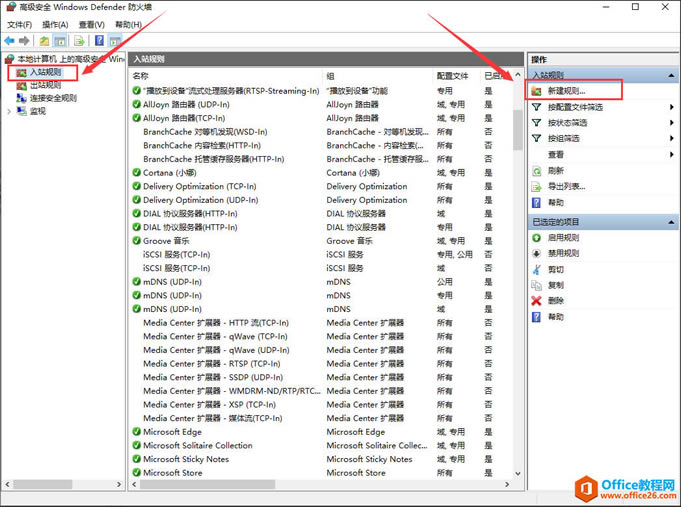Click the rules list horizontal scrollbar thumb

pos(207,484)
